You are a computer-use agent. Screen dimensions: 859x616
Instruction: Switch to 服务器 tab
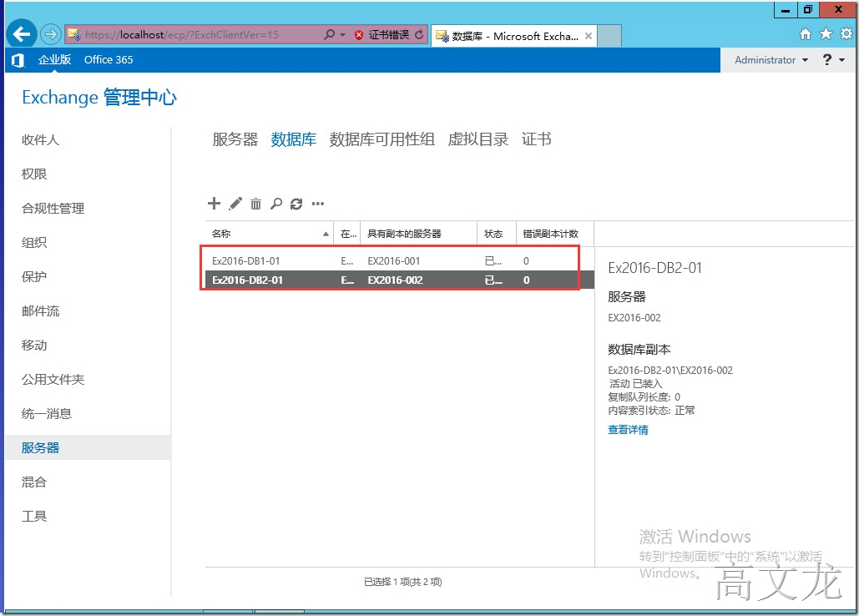click(235, 139)
